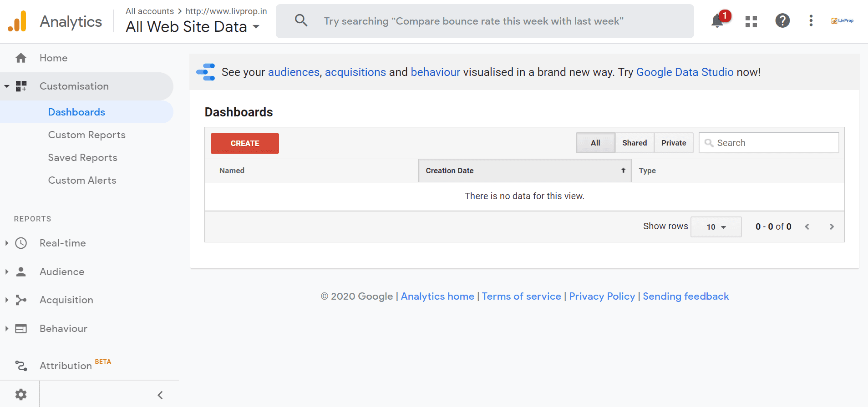The height and width of the screenshot is (407, 868).
Task: Select the All dashboards filter
Action: 595,143
